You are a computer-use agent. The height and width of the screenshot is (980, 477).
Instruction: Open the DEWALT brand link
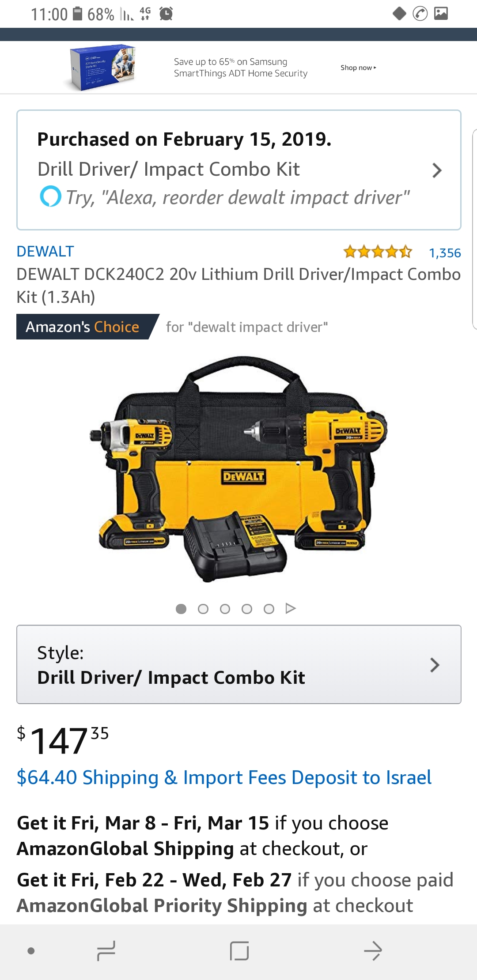point(45,251)
